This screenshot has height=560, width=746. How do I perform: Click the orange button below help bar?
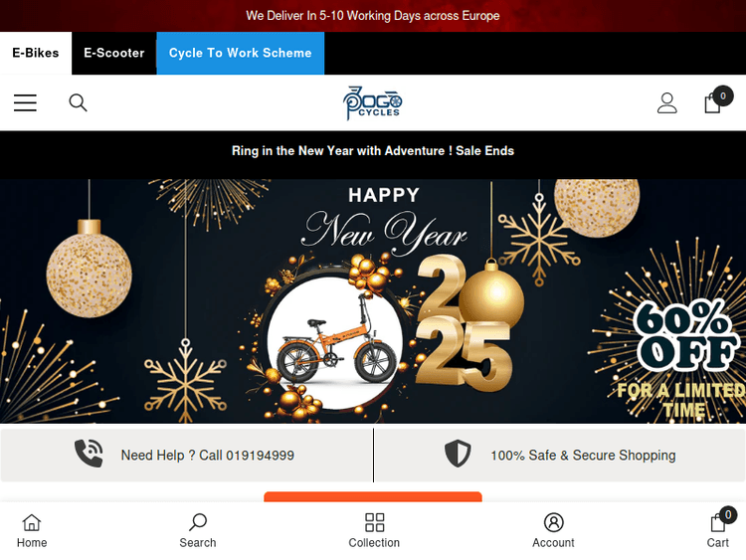click(x=373, y=496)
